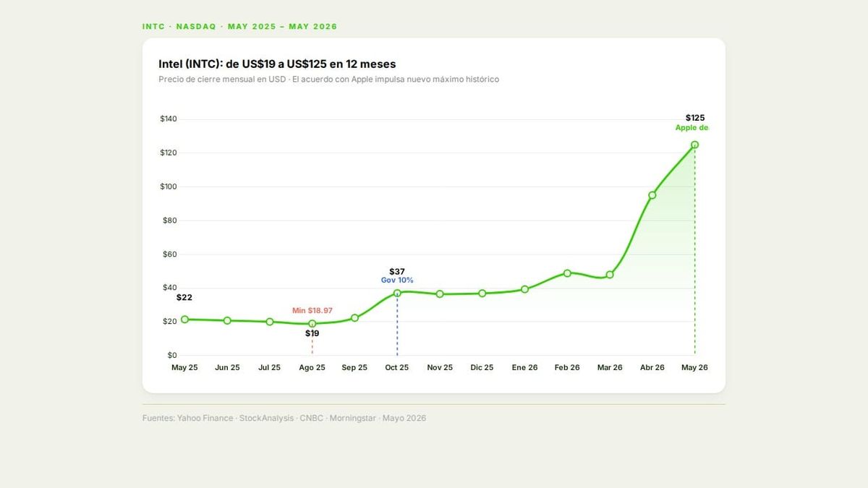Click the Sep 25 data point marker
This screenshot has height=488, width=868.
click(354, 318)
